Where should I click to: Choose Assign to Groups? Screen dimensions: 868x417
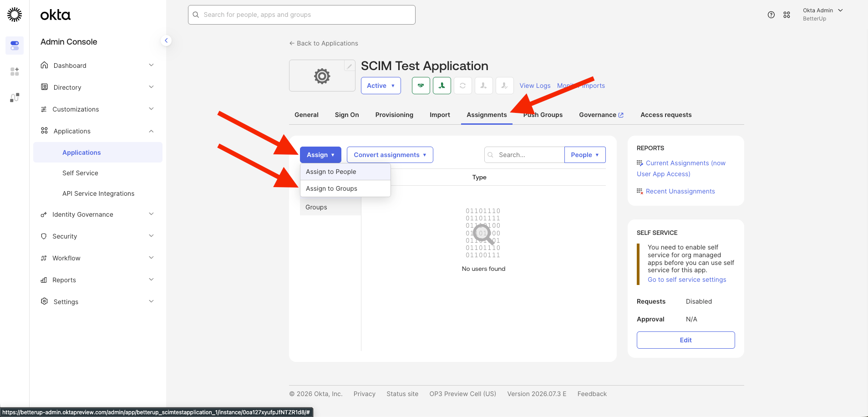345,188
